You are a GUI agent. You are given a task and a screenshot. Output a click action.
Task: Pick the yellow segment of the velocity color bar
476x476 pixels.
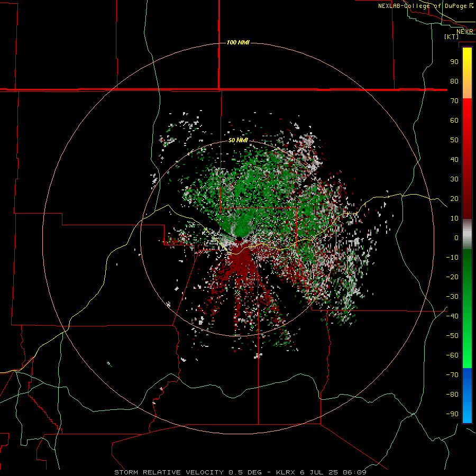(467, 58)
